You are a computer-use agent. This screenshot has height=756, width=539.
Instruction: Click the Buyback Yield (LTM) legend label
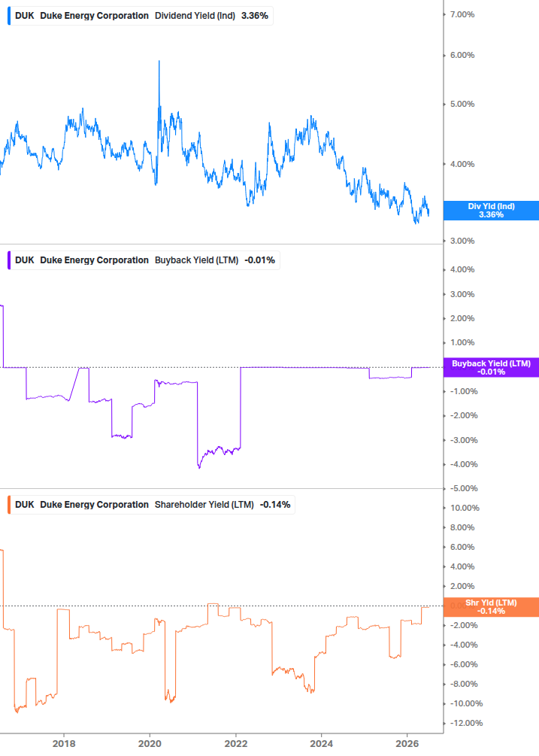coord(196,260)
